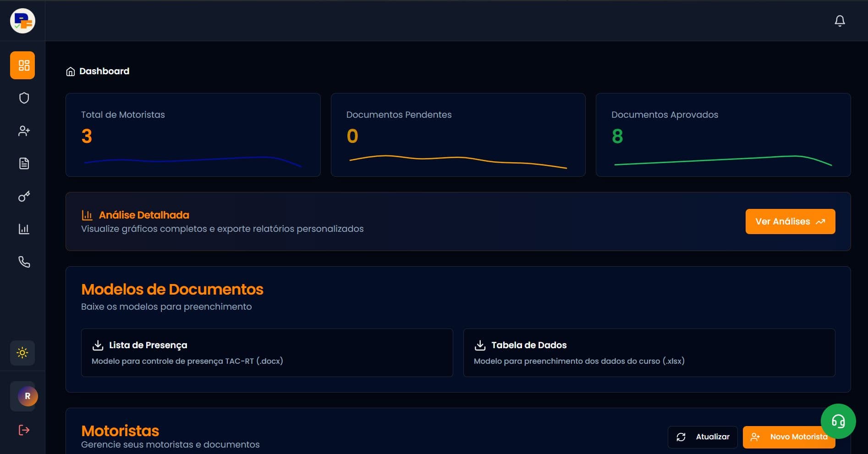Click the Documentos Pendentes card
Screen dimensions: 868x454
coord(458,135)
